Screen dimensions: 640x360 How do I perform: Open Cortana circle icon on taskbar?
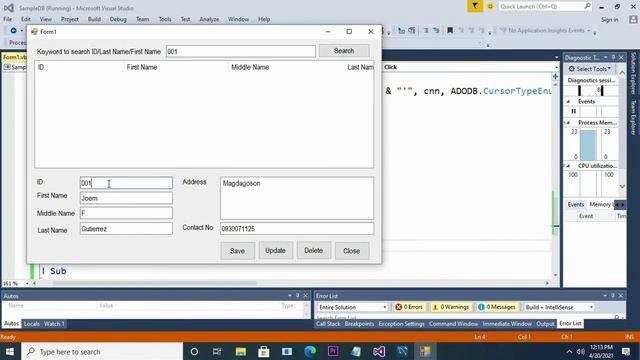(194, 351)
